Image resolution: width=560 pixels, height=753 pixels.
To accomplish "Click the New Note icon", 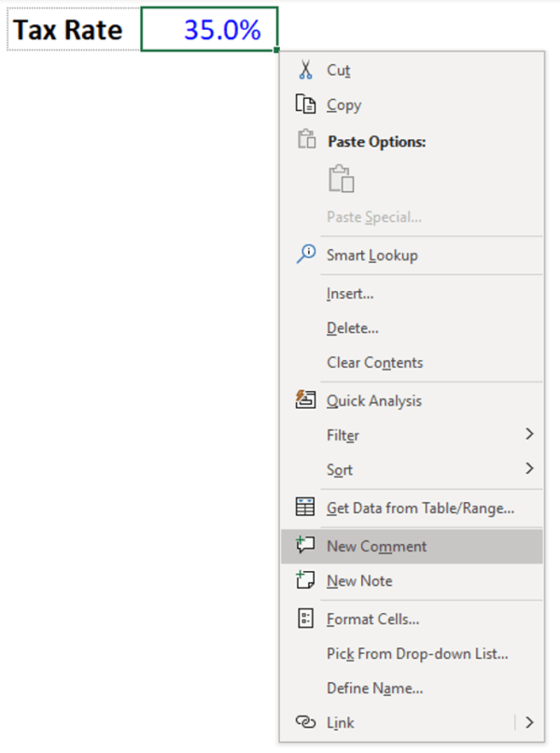I will (x=305, y=580).
